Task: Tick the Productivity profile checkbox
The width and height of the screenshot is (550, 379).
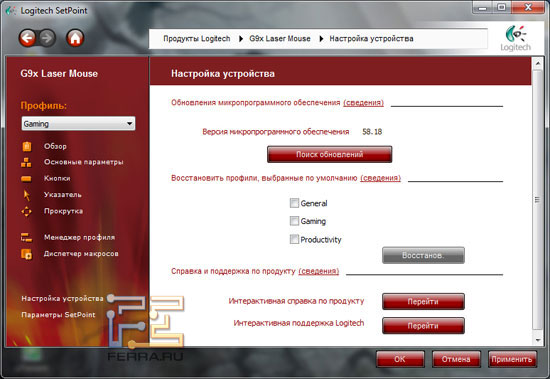Action: pos(294,239)
